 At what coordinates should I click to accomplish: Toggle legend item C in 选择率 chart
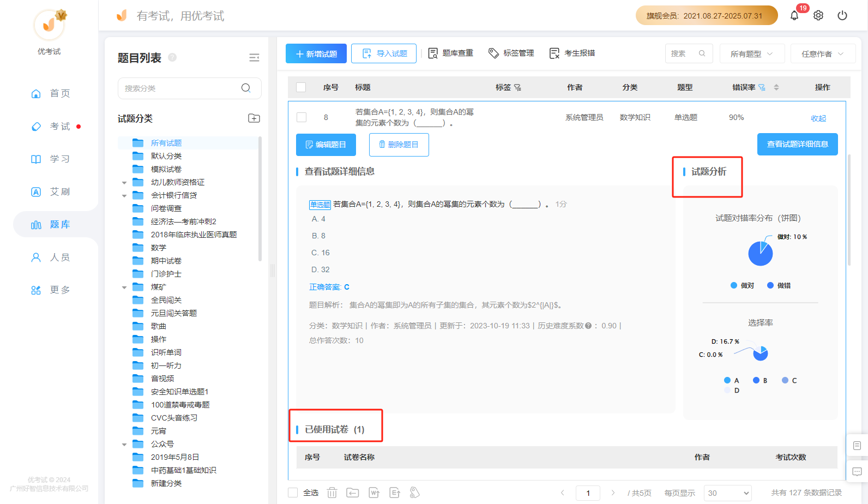pyautogui.click(x=789, y=380)
